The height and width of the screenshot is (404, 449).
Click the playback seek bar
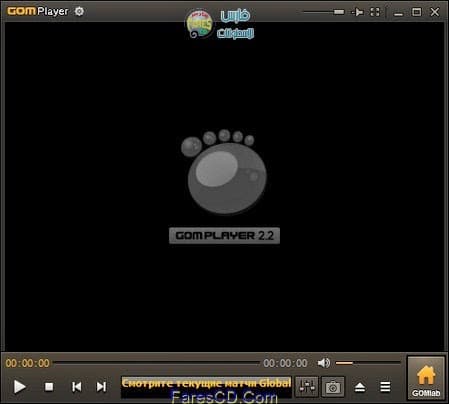click(157, 363)
